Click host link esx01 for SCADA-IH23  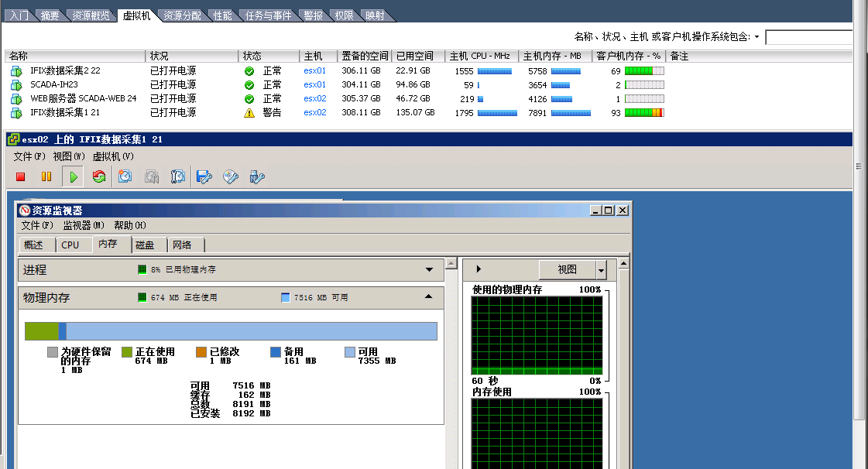(x=315, y=84)
